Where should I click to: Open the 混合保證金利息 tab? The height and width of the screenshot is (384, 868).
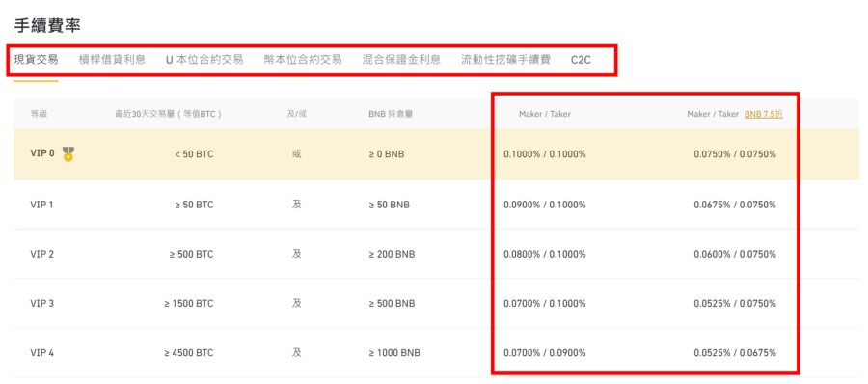[x=401, y=59]
